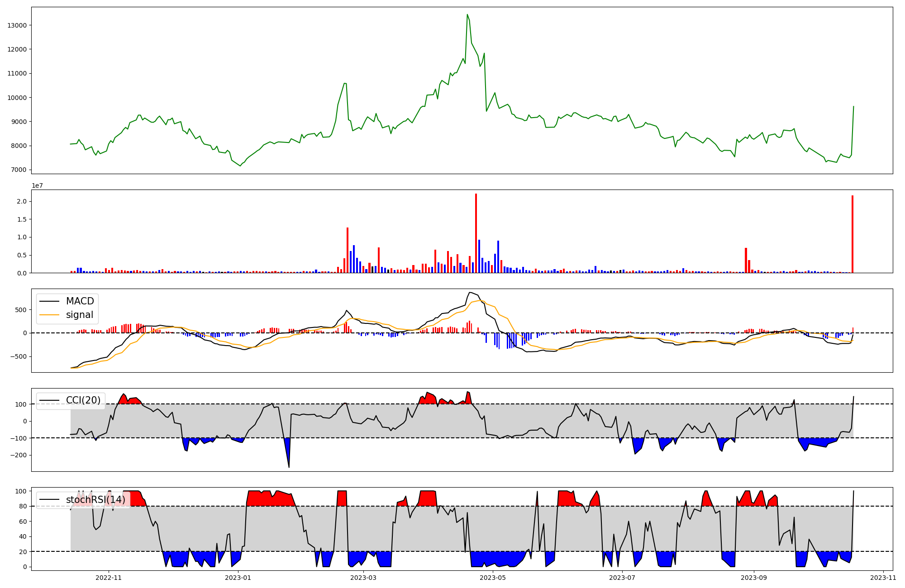Select the 2023-07 date tick label
Viewport: 905px width, 588px height.
pos(622,578)
